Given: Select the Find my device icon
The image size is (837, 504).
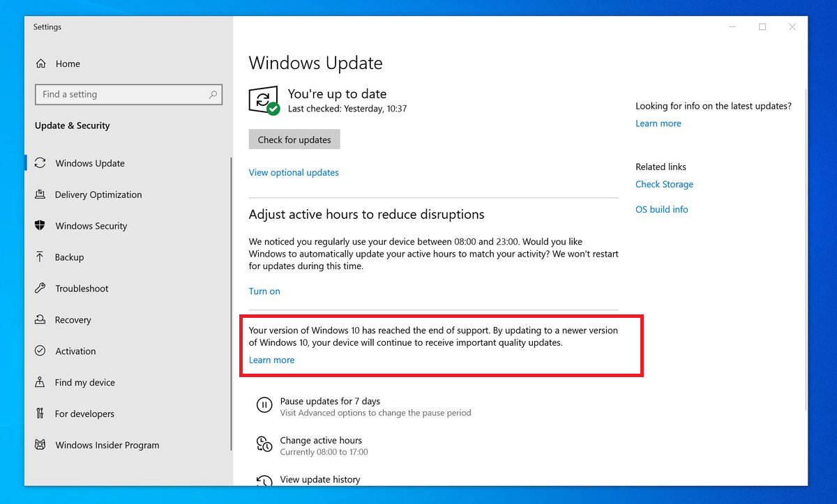Looking at the screenshot, I should point(41,382).
